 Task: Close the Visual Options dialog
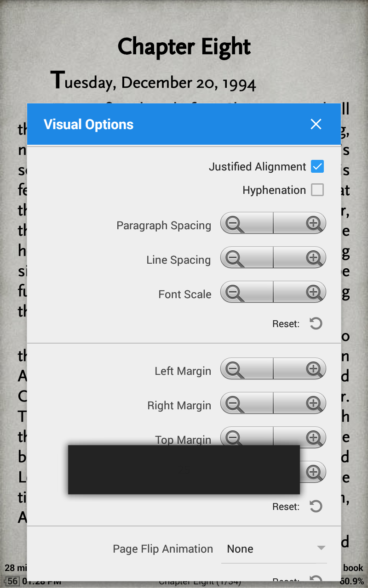pos(316,124)
